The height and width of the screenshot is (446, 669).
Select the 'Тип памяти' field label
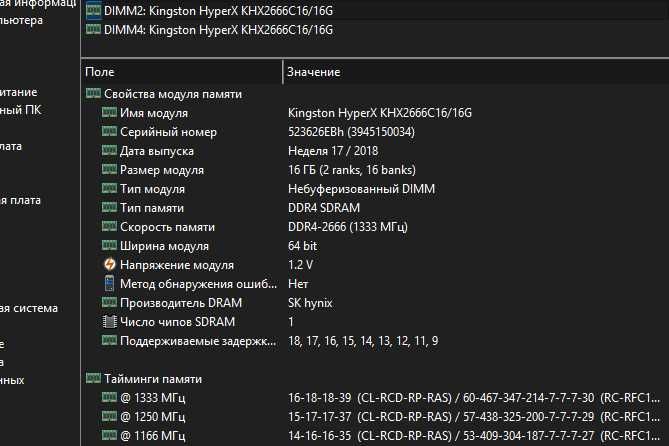(x=152, y=208)
